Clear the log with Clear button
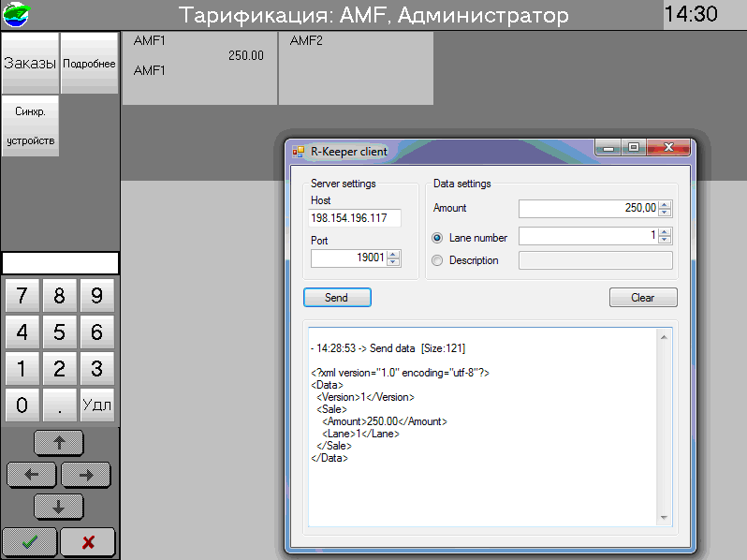The height and width of the screenshot is (560, 747). coord(642,298)
